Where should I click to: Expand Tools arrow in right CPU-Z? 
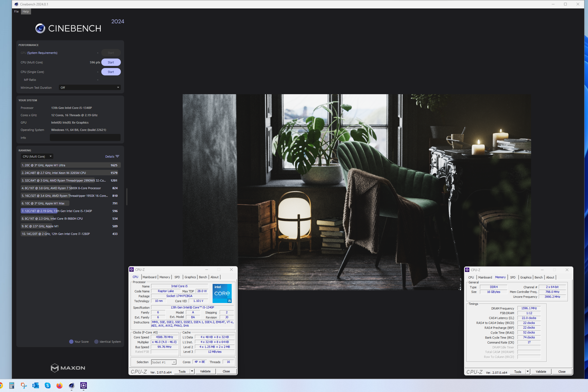[528, 372]
